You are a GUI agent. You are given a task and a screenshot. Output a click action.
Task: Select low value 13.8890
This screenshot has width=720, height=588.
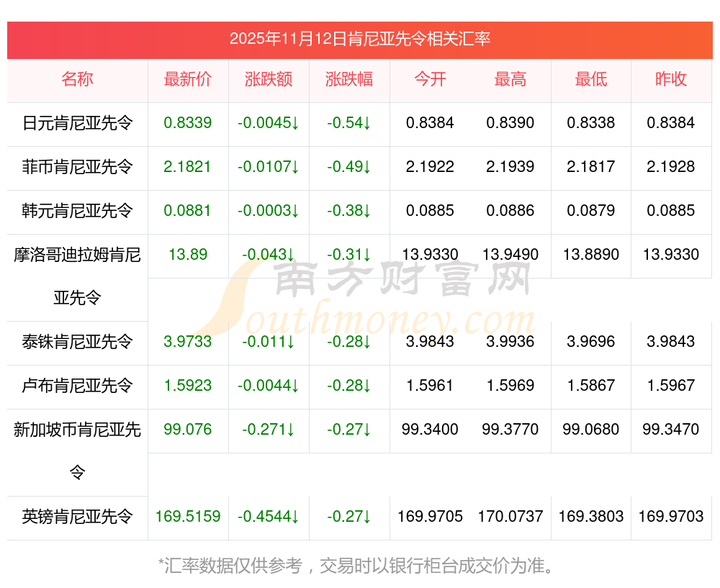pos(591,254)
